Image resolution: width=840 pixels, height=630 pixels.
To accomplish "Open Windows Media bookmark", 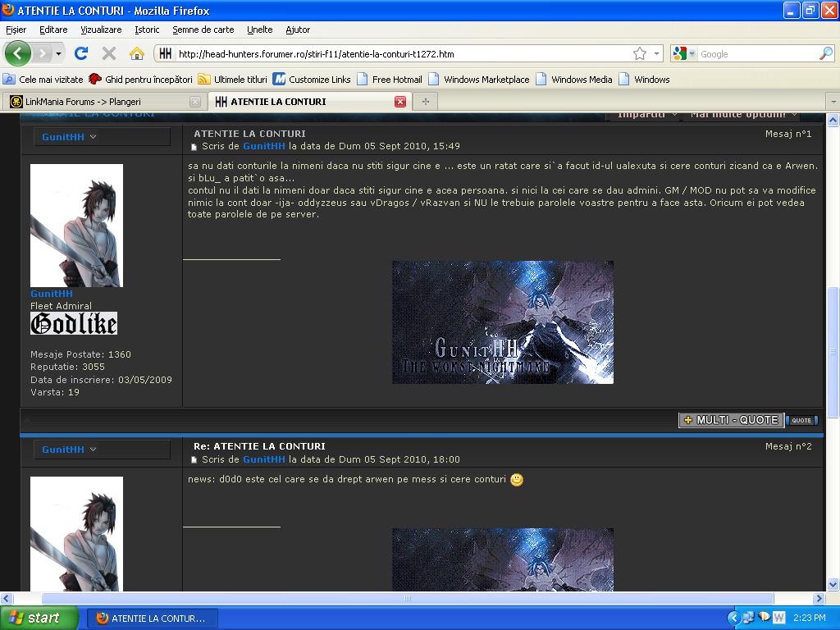I will click(x=574, y=80).
